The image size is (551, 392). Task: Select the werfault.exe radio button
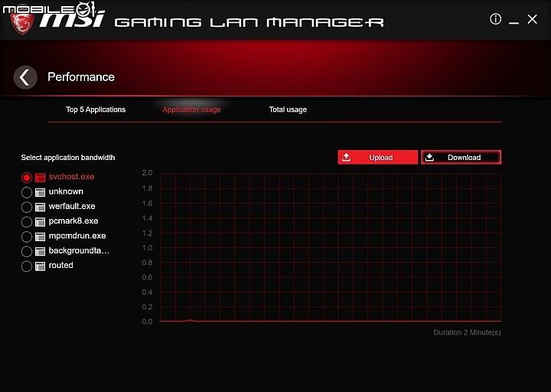pos(26,207)
